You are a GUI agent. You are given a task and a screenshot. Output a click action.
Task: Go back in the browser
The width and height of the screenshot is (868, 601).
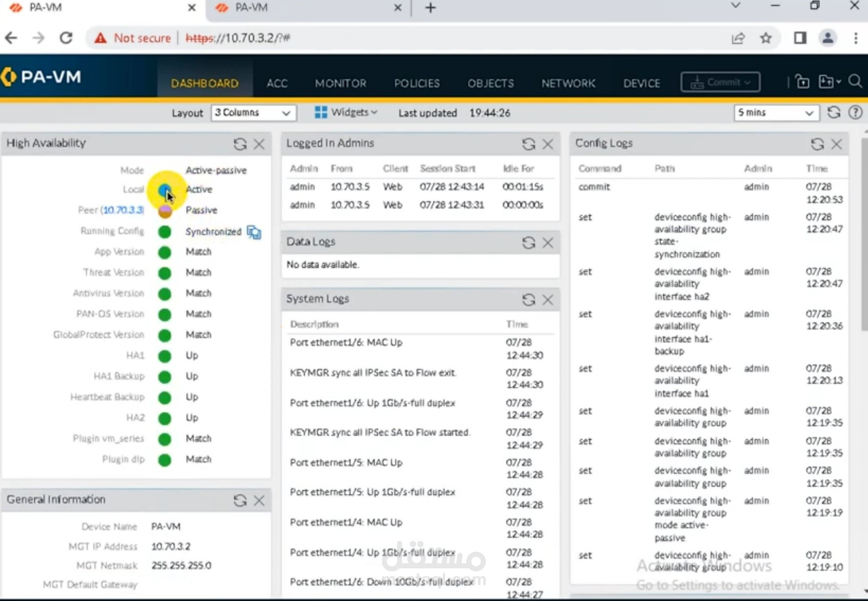click(11, 38)
